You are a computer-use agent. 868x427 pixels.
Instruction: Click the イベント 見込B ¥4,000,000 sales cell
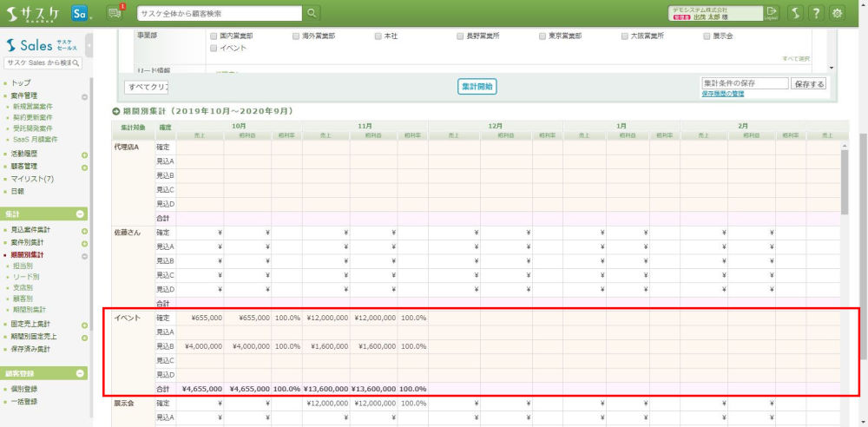point(200,346)
